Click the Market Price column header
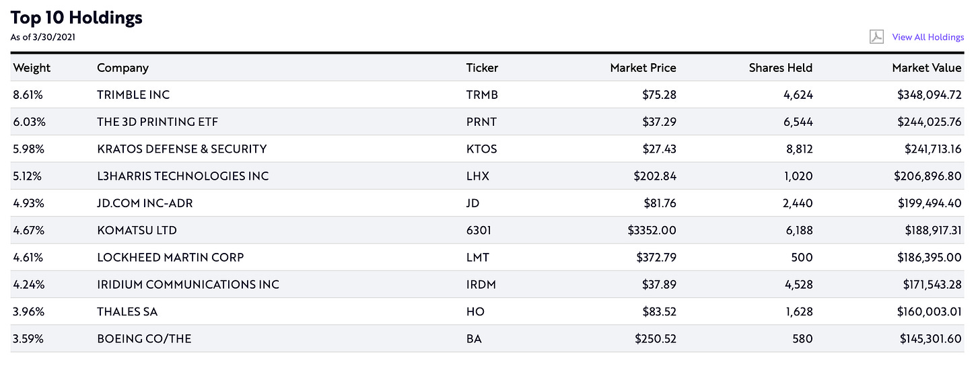Image resolution: width=980 pixels, height=368 pixels. (x=643, y=68)
